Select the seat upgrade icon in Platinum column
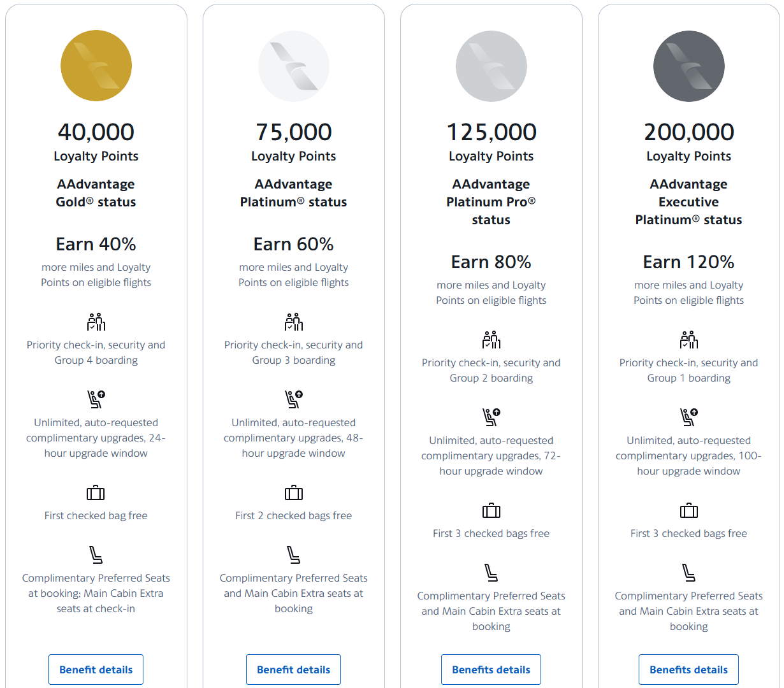Screen dimensions: 784x688 (x=293, y=398)
